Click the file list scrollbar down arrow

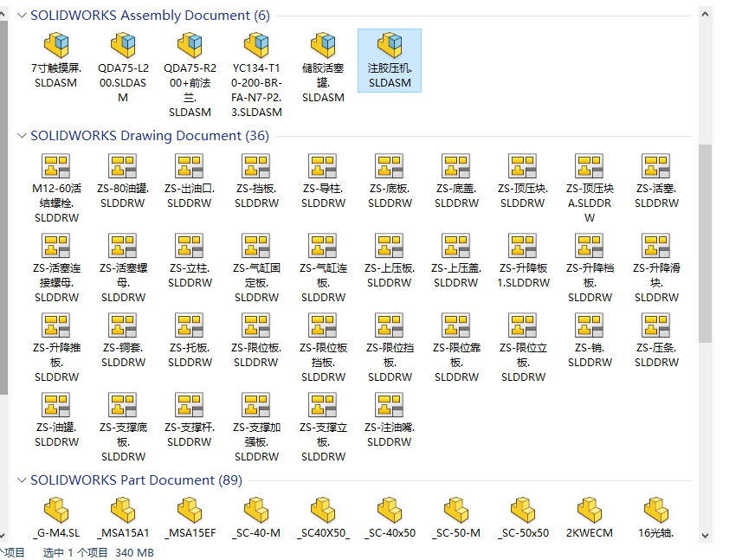(705, 536)
